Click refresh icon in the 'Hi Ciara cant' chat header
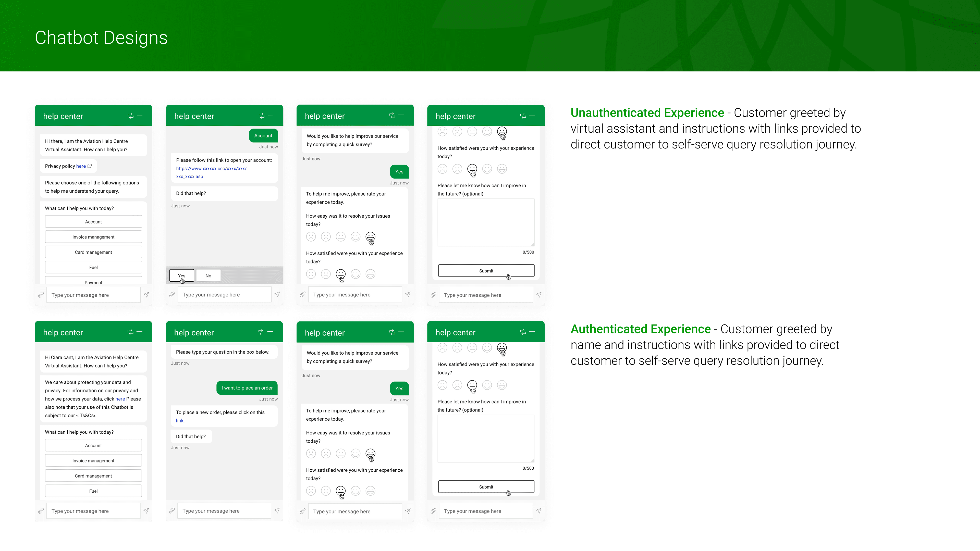The height and width of the screenshot is (551, 980). tap(130, 332)
